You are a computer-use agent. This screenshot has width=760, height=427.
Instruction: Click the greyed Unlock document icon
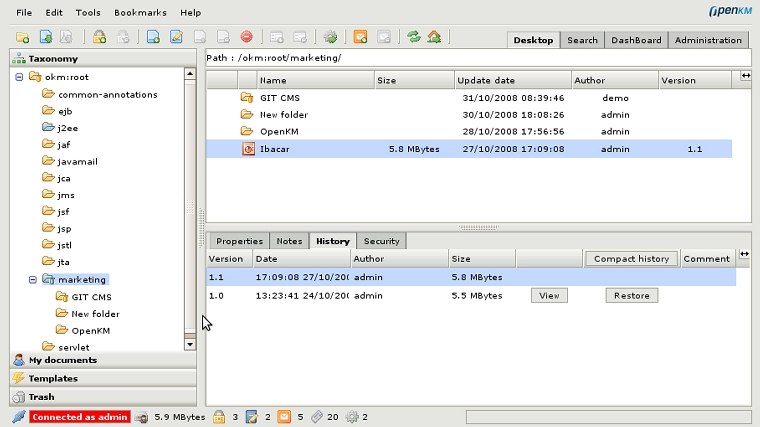(123, 37)
